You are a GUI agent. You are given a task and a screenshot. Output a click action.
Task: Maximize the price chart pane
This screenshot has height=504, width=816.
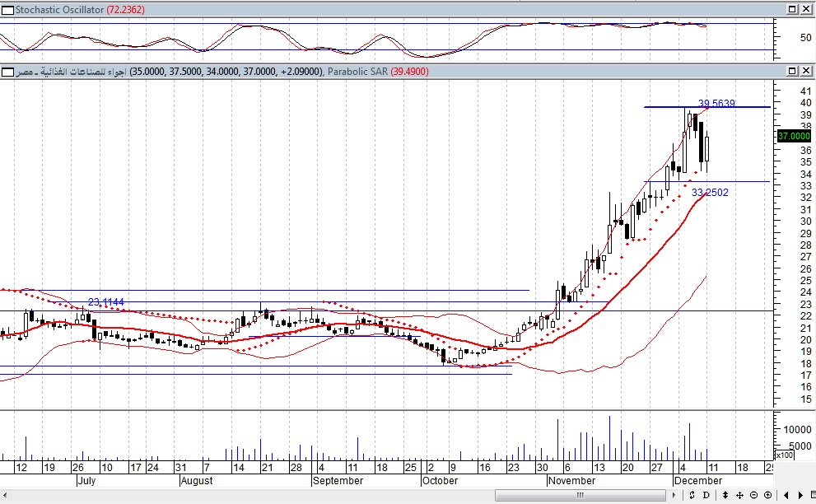click(791, 72)
